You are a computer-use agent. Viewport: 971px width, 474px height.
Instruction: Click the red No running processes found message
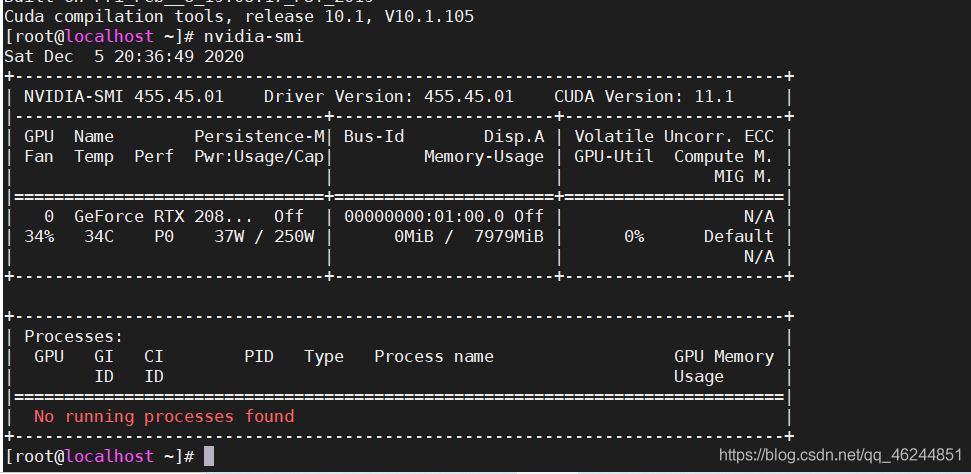tap(163, 416)
